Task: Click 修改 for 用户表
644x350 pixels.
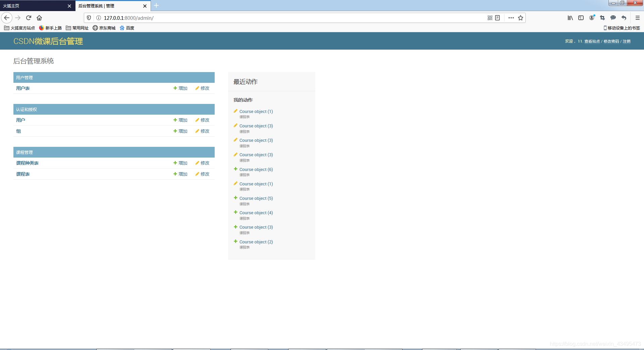Action: pyautogui.click(x=203, y=88)
